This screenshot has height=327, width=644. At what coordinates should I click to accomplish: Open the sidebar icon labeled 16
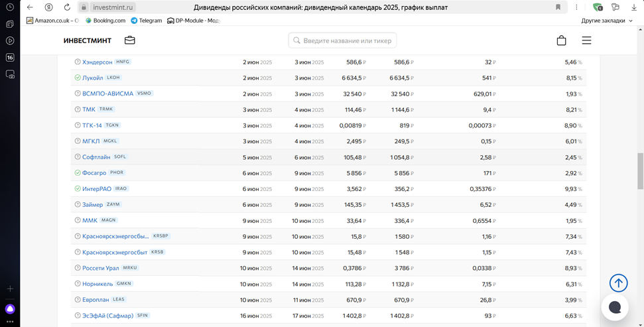(10, 58)
